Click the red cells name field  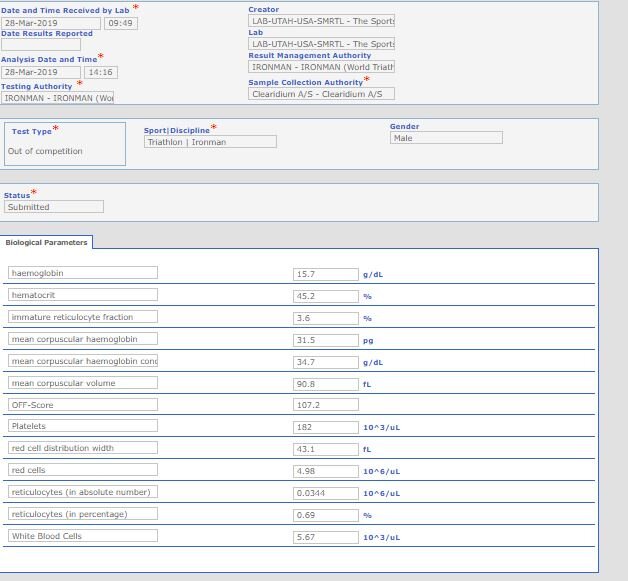coord(83,470)
